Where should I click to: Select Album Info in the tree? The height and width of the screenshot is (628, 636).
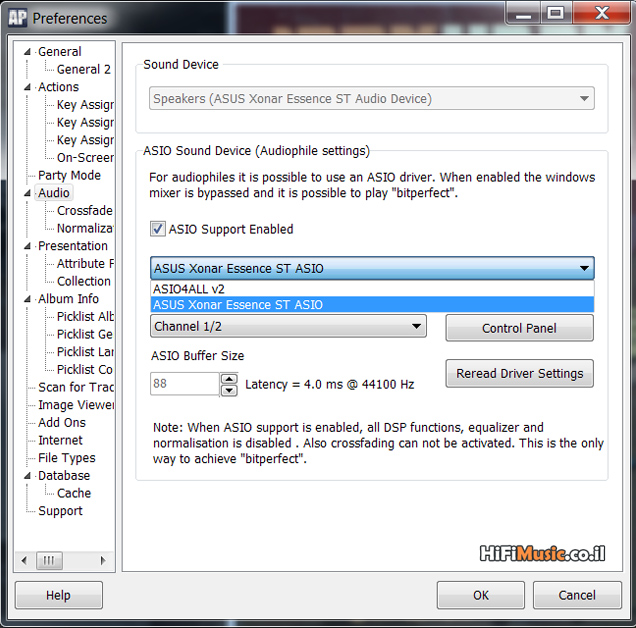tap(69, 299)
